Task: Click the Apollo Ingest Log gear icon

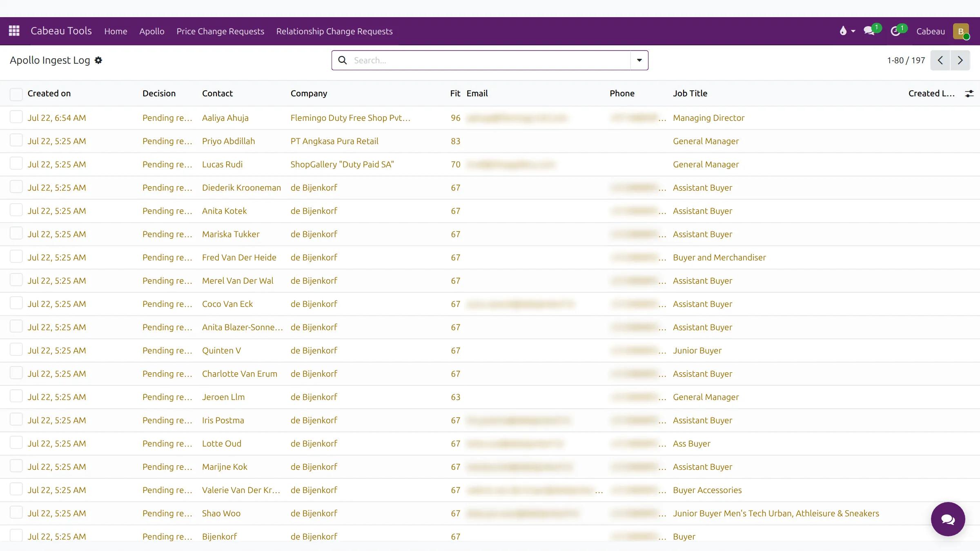Action: pyautogui.click(x=98, y=60)
